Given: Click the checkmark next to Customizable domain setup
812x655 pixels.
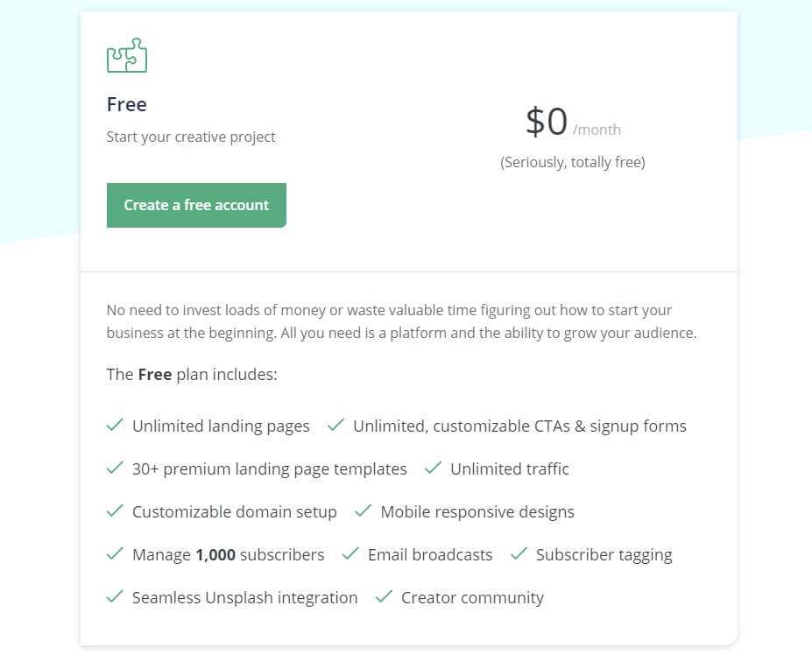Looking at the screenshot, I should pos(115,511).
